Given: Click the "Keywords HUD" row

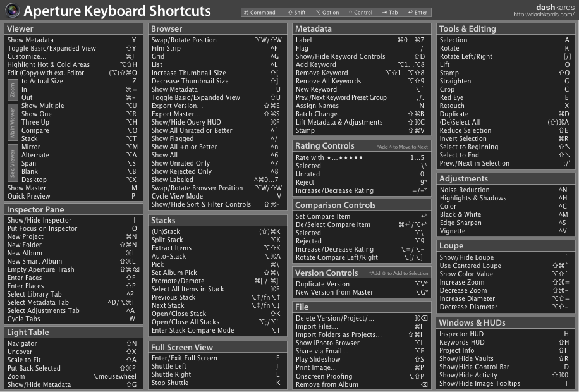Looking at the screenshot, I should click(504, 342).
